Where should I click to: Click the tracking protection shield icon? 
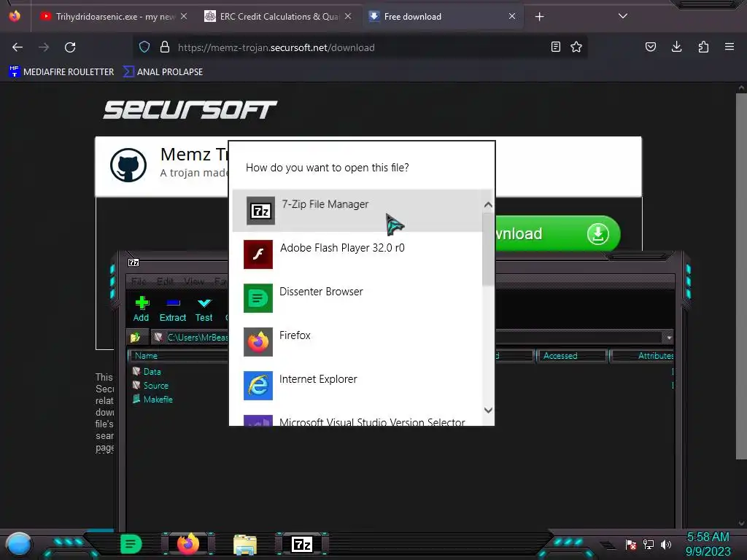(144, 47)
